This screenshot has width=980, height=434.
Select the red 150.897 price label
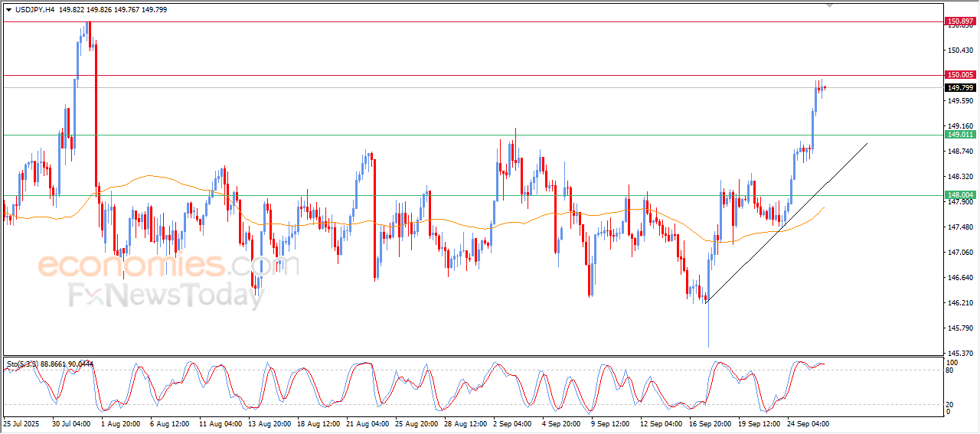tap(960, 21)
